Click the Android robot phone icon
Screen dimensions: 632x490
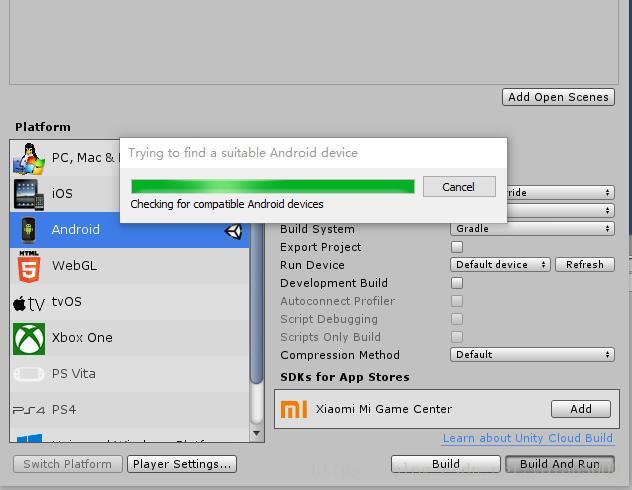(x=28, y=230)
